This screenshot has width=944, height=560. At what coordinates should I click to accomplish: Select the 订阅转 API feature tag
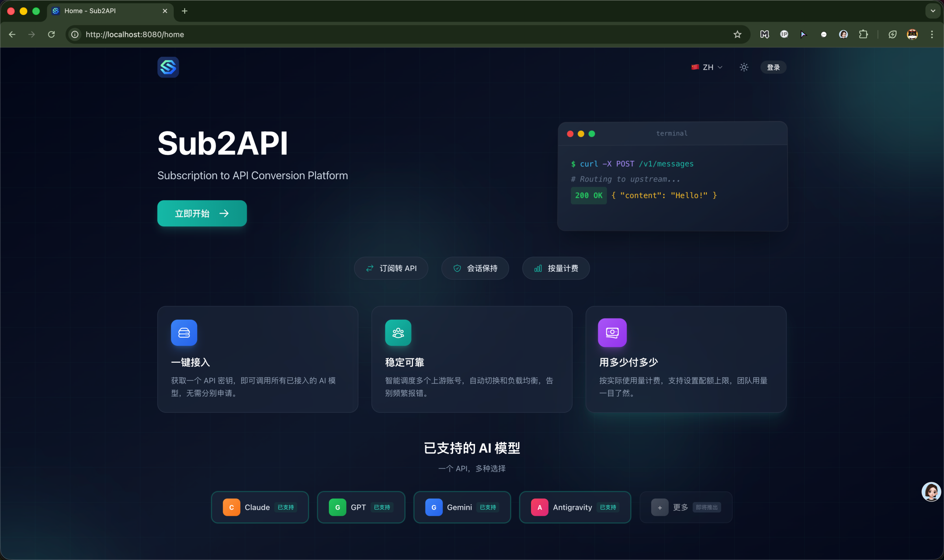pos(391,268)
